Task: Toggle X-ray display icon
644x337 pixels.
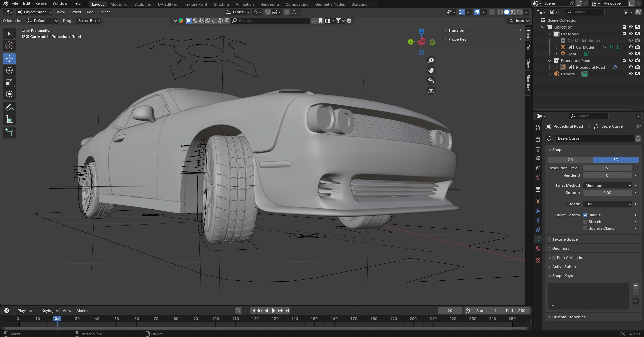Action: [x=492, y=12]
